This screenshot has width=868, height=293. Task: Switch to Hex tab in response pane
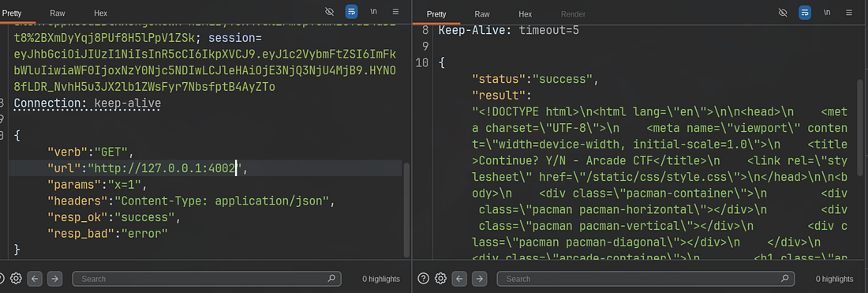point(526,14)
